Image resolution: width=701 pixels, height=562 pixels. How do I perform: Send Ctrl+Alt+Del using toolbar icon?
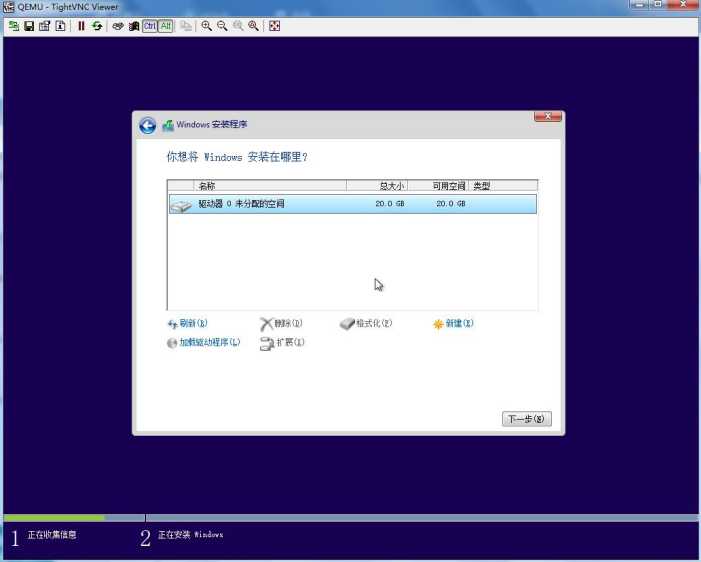(118, 26)
